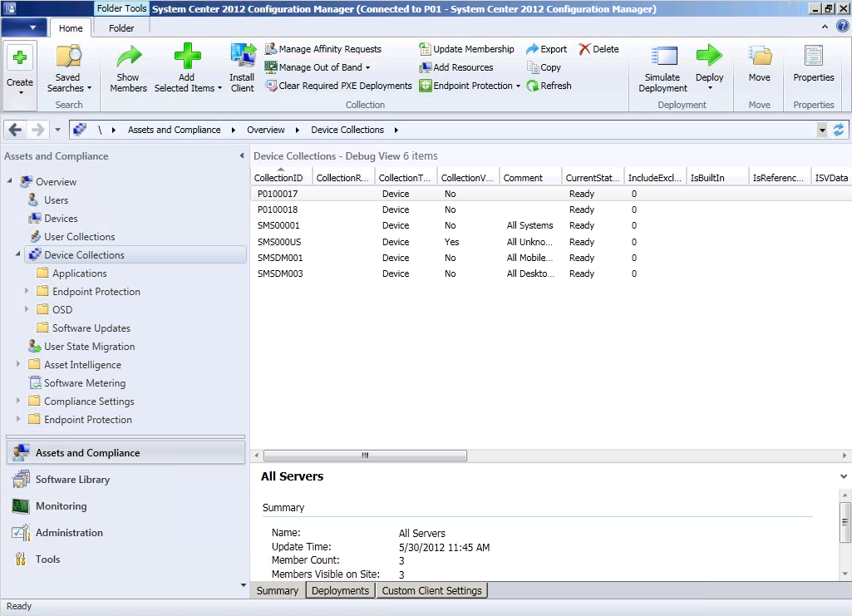Screen dimensions: 852x616
Task: Click the horizontal scrollbar thumb
Action: point(365,456)
